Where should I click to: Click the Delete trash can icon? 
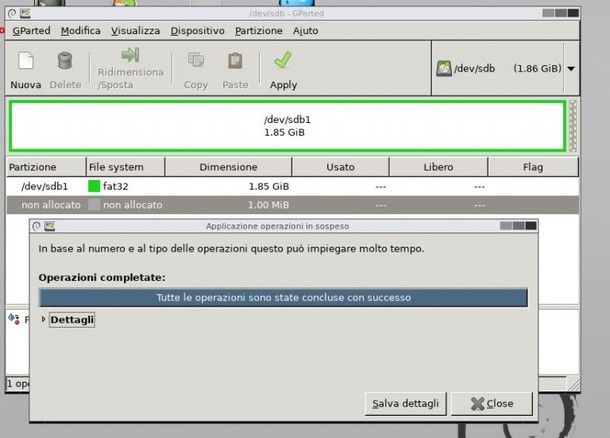(x=65, y=60)
